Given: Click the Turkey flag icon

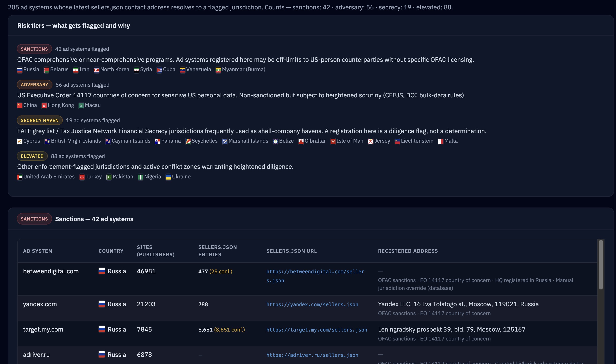Looking at the screenshot, I should (82, 177).
